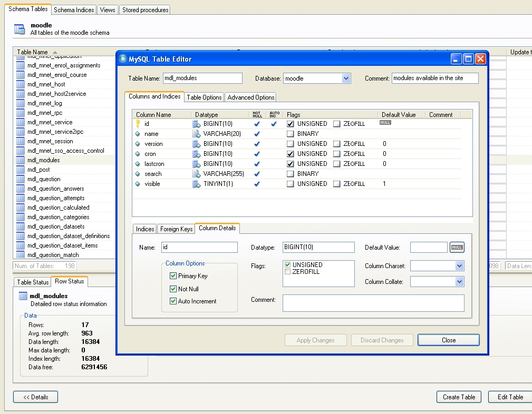Click the Edit Table button
532x414 pixels.
point(510,397)
